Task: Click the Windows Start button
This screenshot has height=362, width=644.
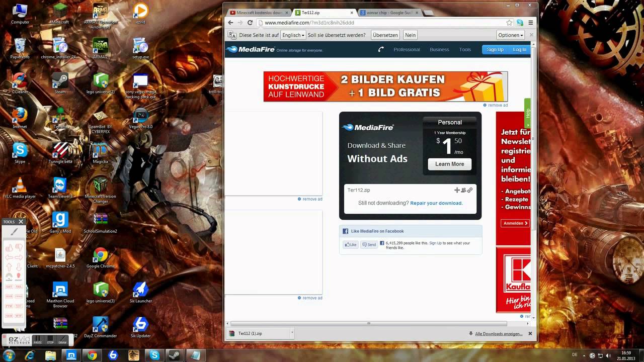Action: (9, 355)
